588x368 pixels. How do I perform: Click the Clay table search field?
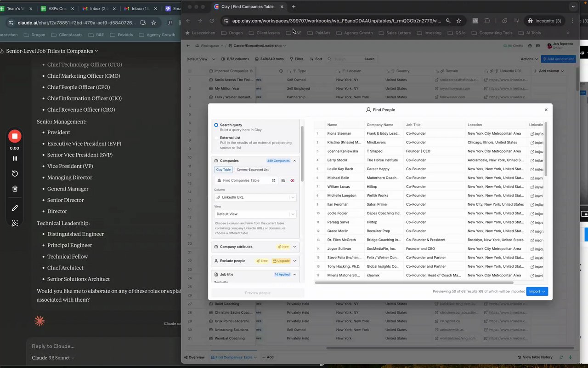pos(347,59)
